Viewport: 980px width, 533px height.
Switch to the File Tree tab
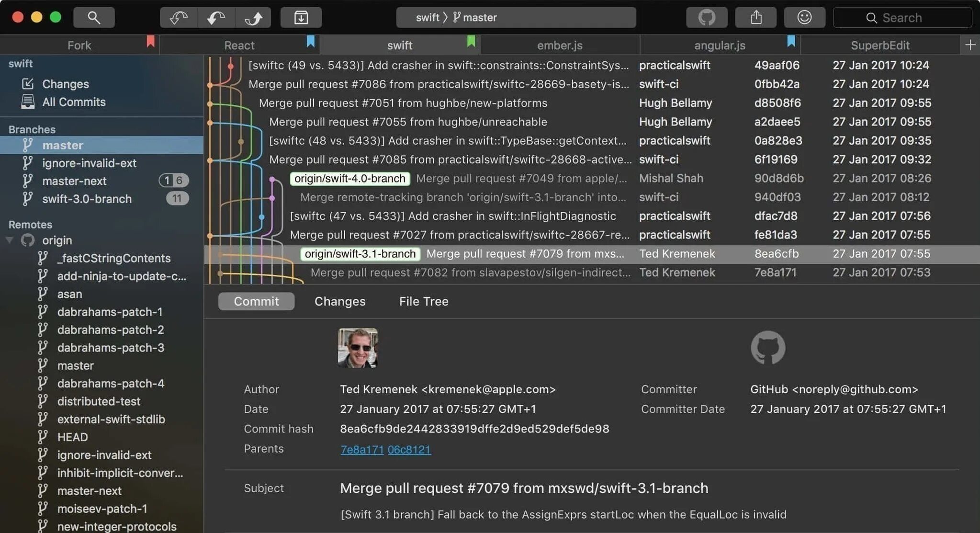tap(423, 301)
